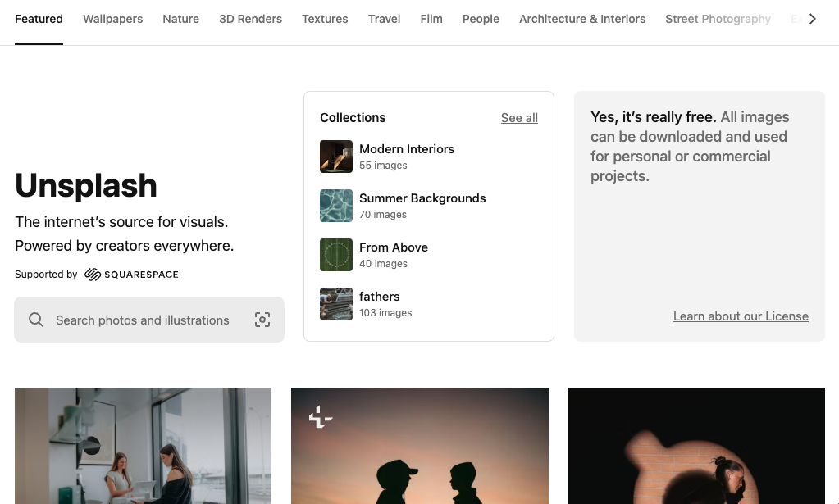Click the Unsplash title heading
This screenshot has height=504, width=839.
[85, 185]
